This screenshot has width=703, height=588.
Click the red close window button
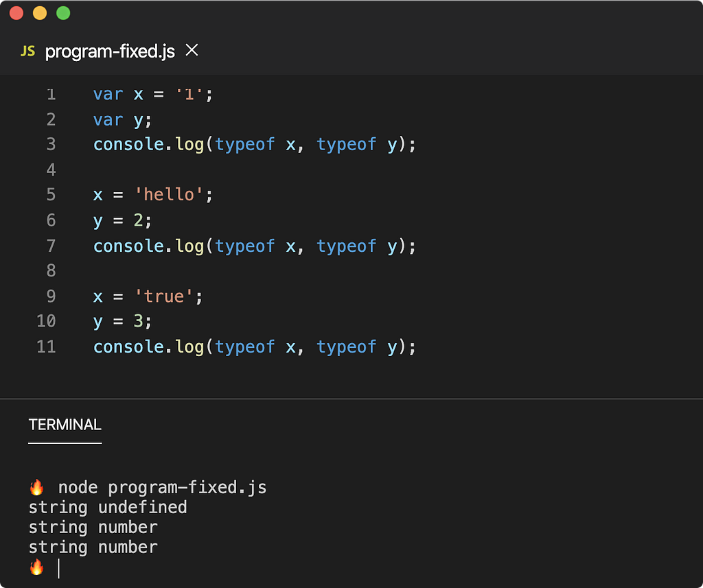16,13
